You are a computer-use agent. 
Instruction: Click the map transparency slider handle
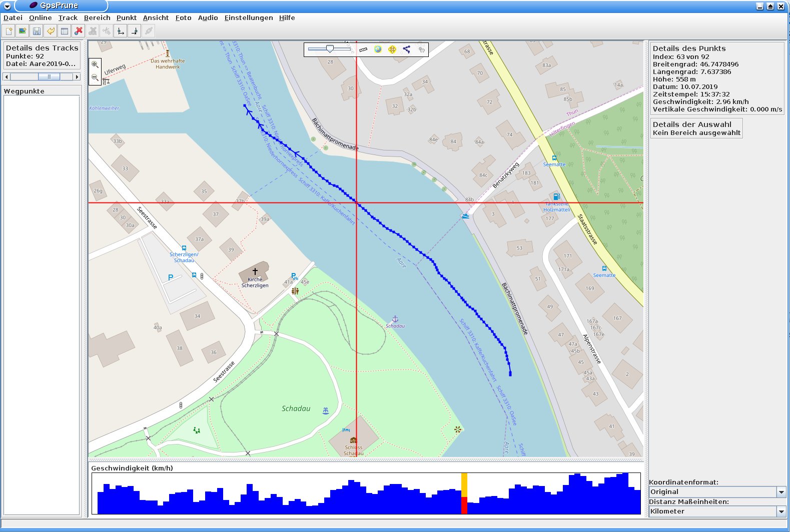330,48
